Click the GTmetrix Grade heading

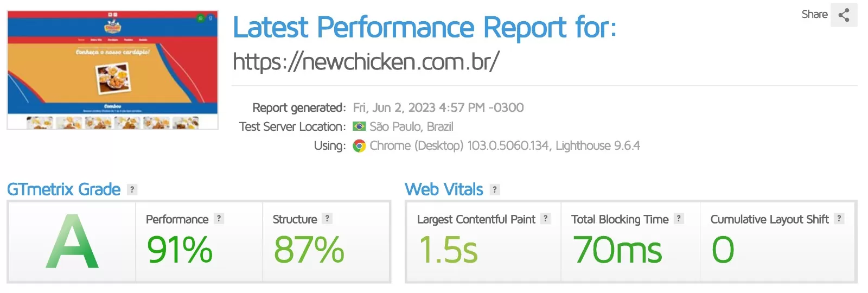pyautogui.click(x=63, y=189)
